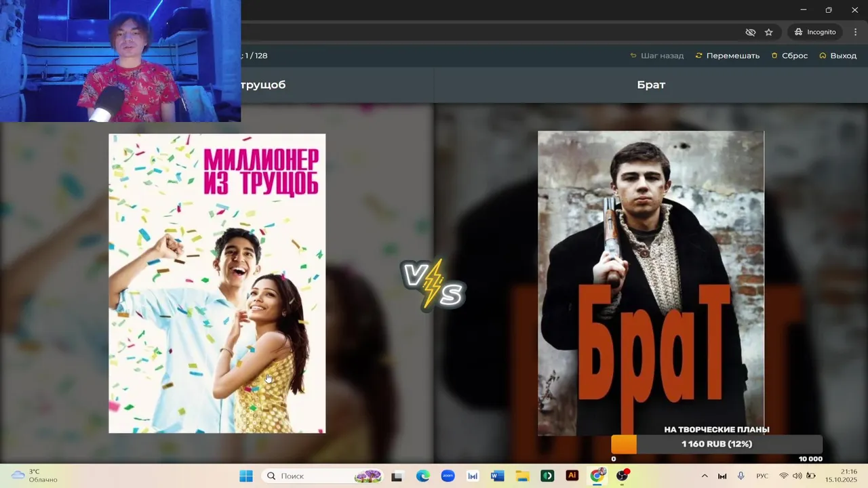Image resolution: width=868 pixels, height=488 pixels.
Task: Open Wi-Fi network settings icon
Action: click(x=784, y=476)
